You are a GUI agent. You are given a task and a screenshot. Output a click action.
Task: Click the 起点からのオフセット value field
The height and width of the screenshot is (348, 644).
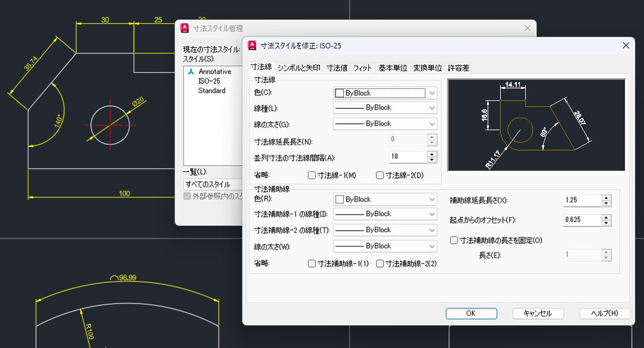582,220
